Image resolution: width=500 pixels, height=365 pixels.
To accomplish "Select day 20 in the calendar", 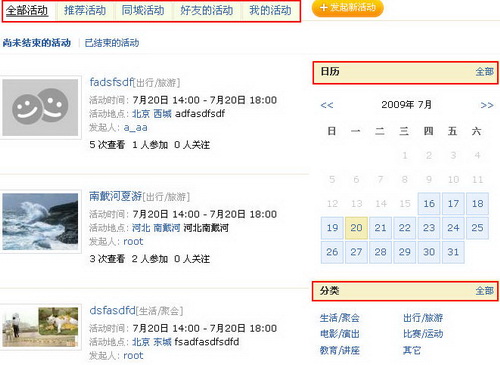I will pos(356,228).
